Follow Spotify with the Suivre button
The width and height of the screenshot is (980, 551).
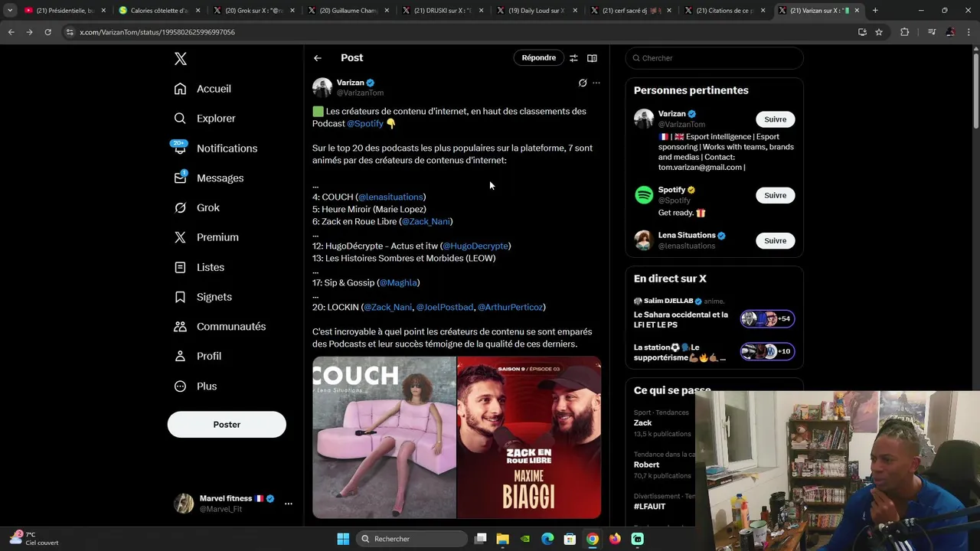(x=775, y=195)
